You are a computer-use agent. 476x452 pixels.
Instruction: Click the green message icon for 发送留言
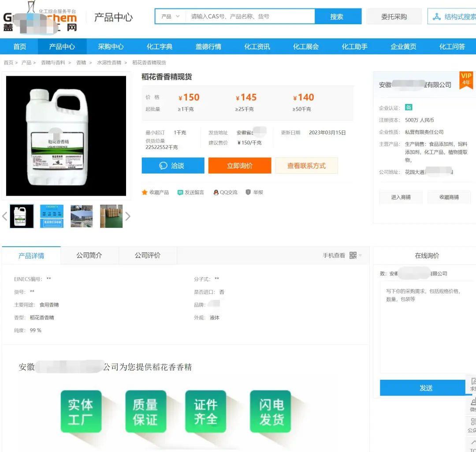pos(180,193)
